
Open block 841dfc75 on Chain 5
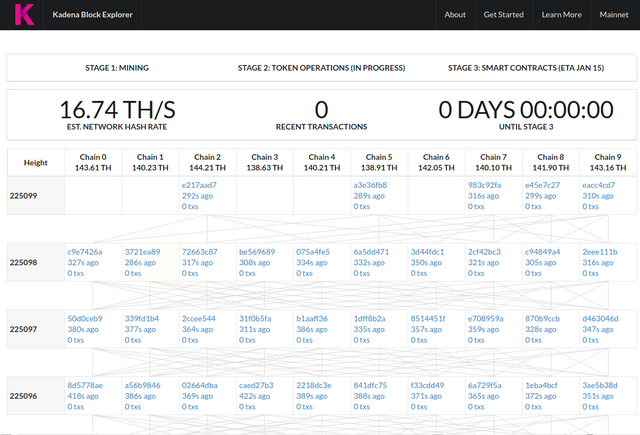370,385
